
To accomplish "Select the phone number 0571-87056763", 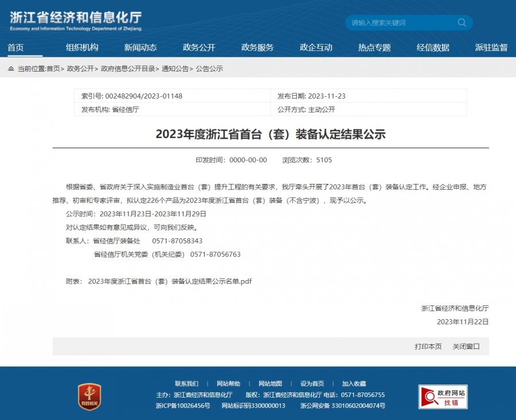I will (x=215, y=254).
